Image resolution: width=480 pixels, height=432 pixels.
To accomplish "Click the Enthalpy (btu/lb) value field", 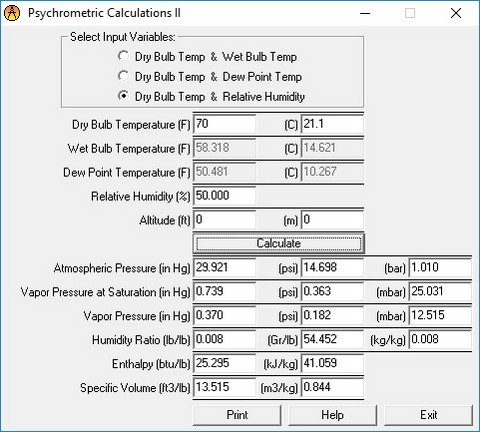I will 224,363.
